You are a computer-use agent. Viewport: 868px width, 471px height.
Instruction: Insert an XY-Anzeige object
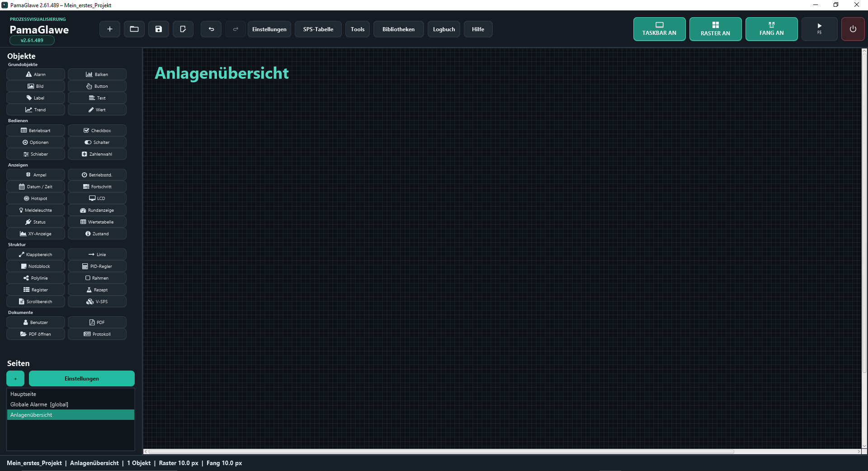(x=36, y=233)
